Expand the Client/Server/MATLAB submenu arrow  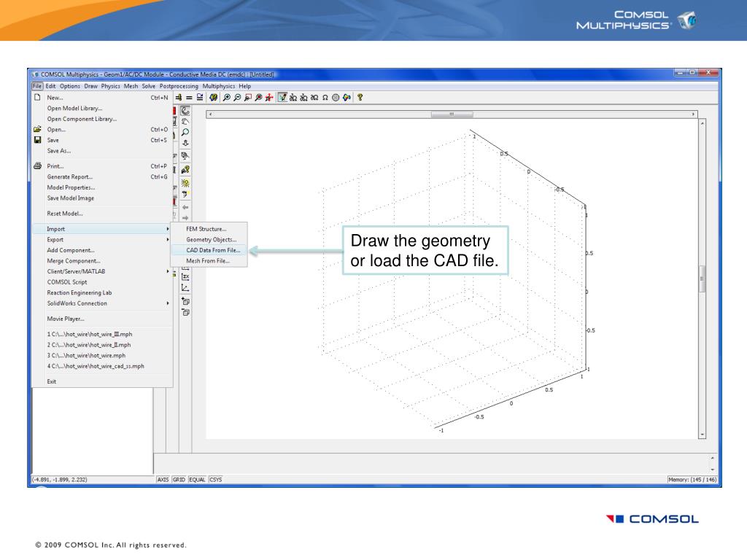point(168,271)
